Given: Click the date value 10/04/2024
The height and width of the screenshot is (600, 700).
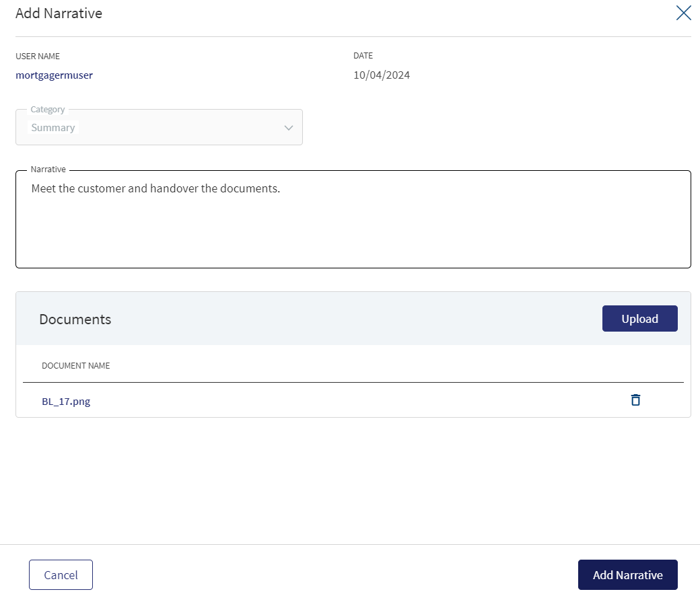Looking at the screenshot, I should pos(382,75).
